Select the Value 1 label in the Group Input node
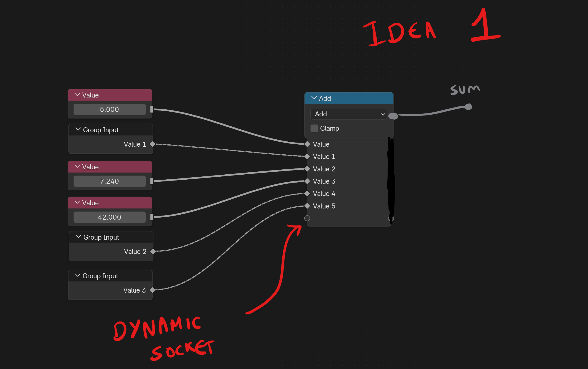 click(135, 144)
